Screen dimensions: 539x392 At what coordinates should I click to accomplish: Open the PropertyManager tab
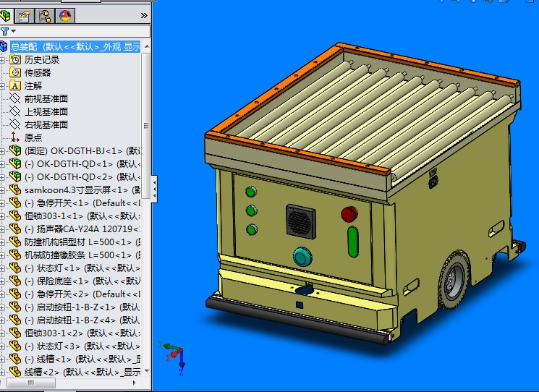pos(25,16)
